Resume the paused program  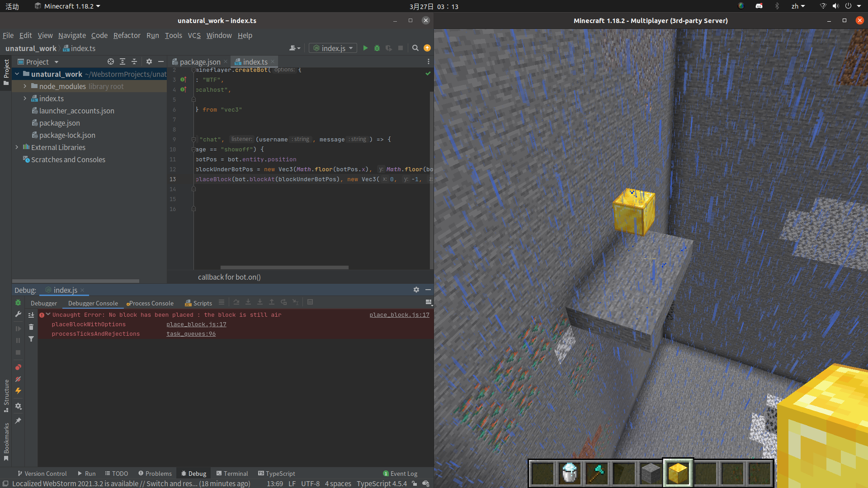pos(18,328)
